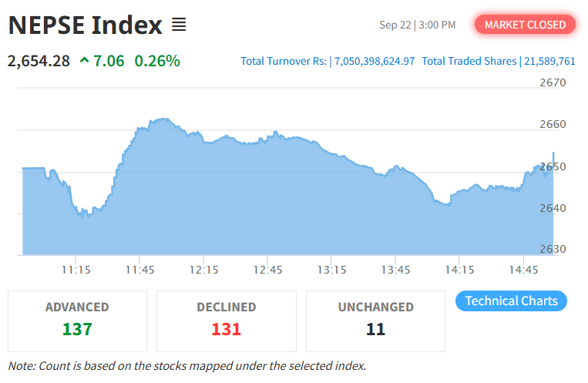Click the green up-arrow change indicator
This screenshot has width=588, height=383.
click(84, 60)
